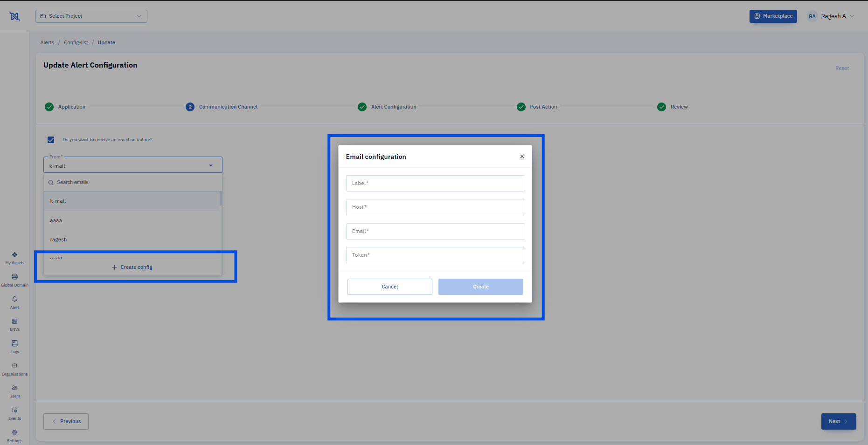Screen dimensions: 868x445
Task: Go to the Review step
Action: coord(672,107)
